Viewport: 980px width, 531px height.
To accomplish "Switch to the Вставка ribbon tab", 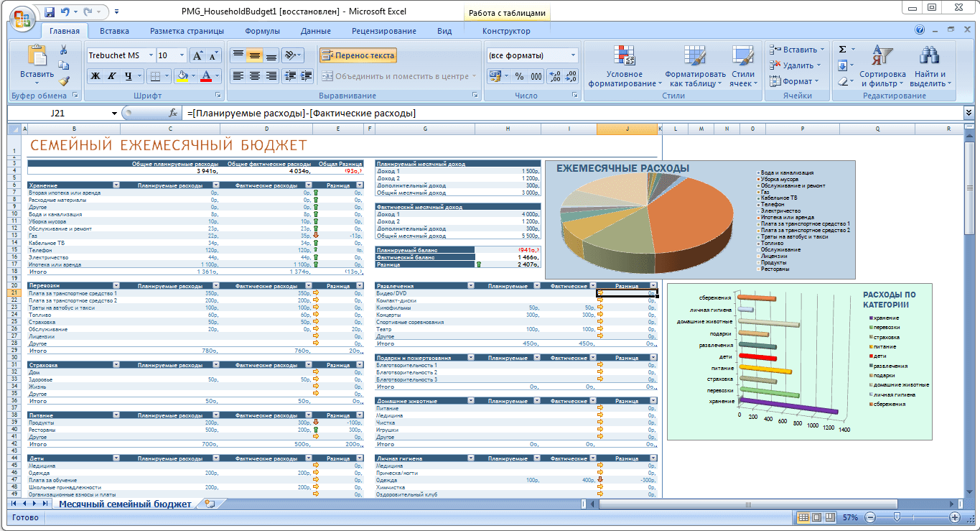I will click(114, 31).
